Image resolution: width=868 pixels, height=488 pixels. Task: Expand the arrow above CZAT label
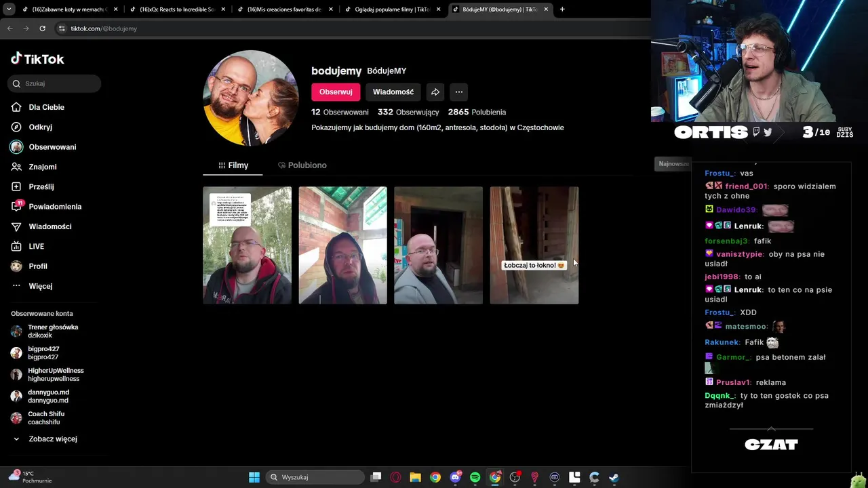(x=771, y=429)
